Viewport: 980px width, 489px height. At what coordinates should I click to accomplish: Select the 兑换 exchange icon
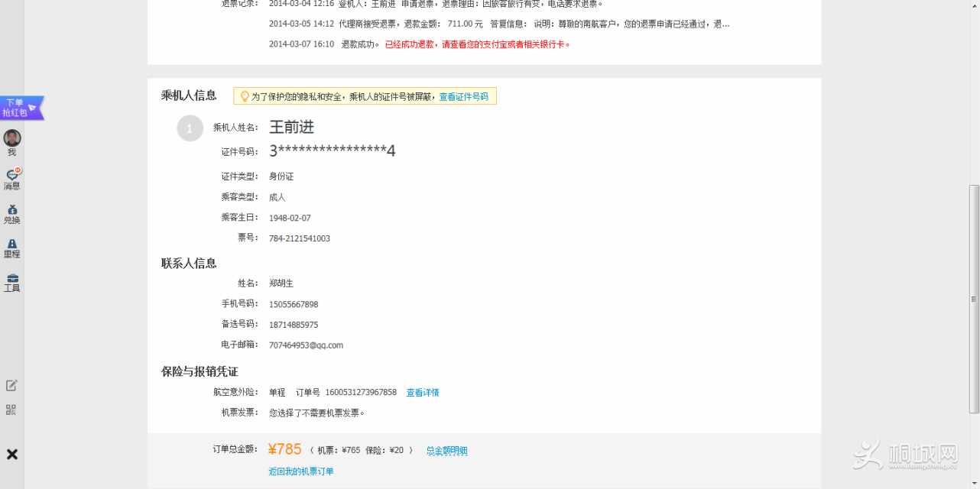pos(11,214)
